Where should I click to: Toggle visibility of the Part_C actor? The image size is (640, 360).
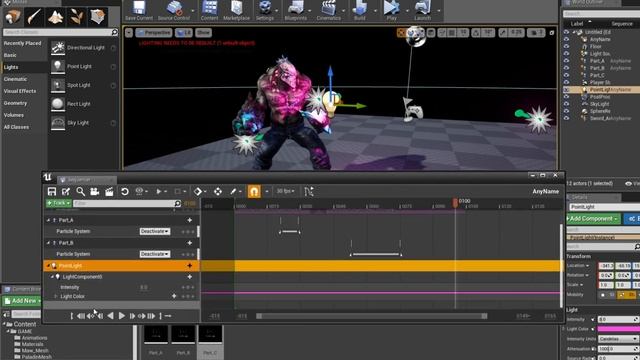pos(566,75)
